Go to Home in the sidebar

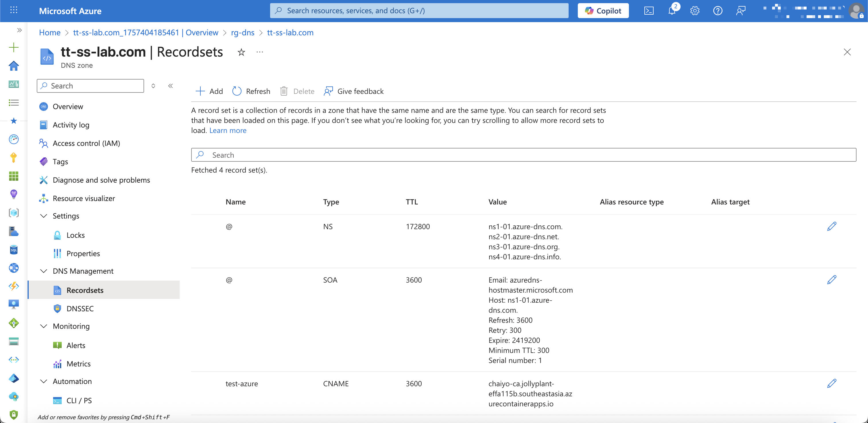[13, 66]
